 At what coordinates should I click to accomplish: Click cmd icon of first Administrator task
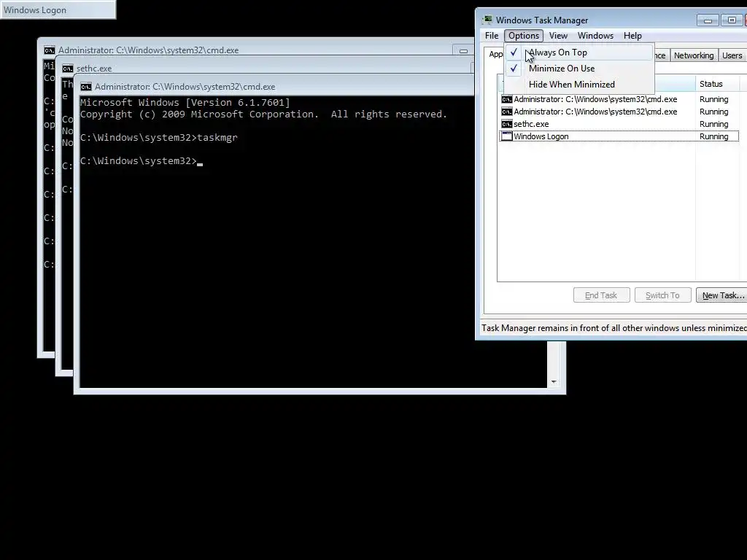coord(506,99)
